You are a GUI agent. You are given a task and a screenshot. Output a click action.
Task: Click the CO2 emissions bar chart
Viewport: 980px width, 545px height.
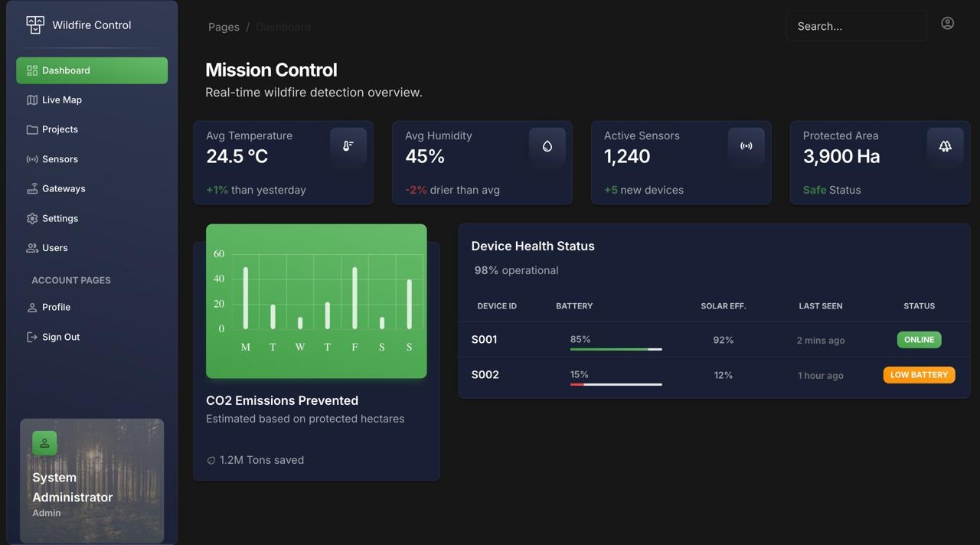[316, 301]
